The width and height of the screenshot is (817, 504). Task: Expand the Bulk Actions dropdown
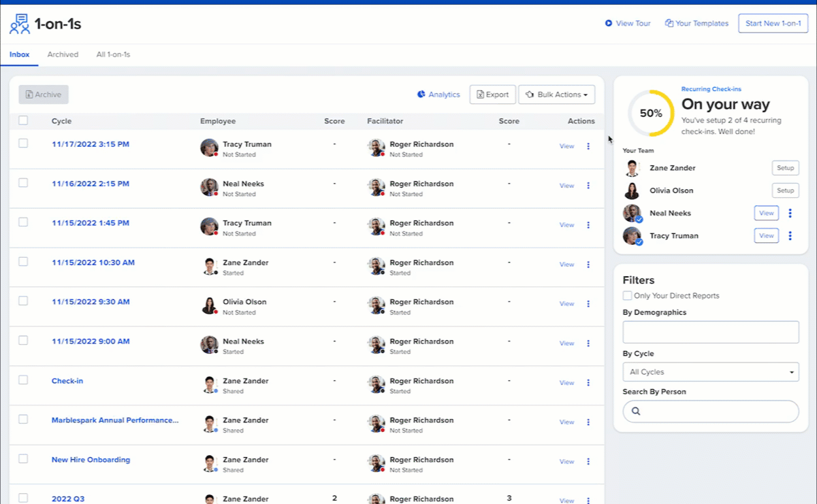[556, 95]
